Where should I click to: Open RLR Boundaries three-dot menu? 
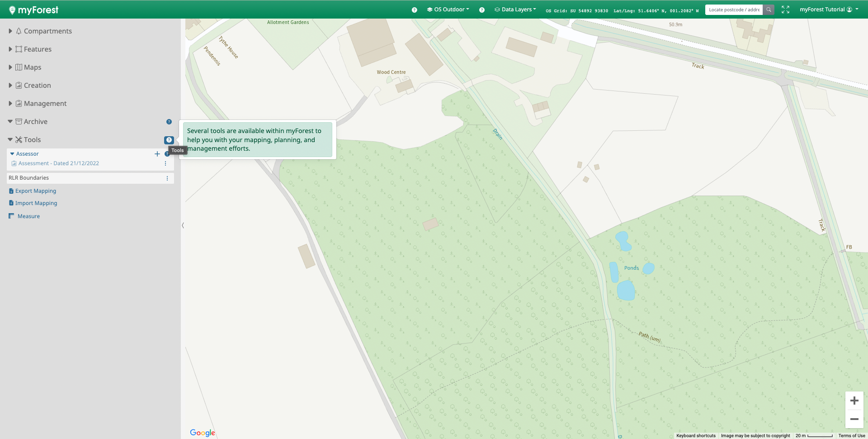[x=167, y=178]
